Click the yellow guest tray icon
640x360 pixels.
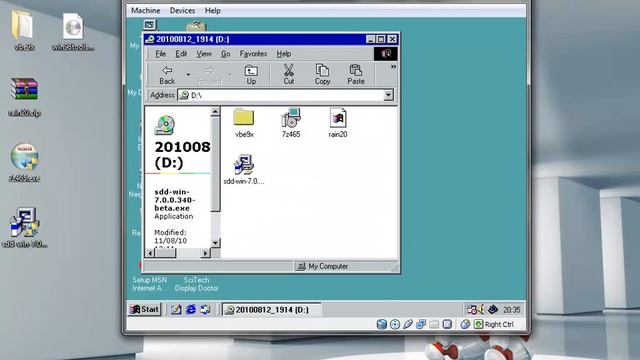pos(481,310)
